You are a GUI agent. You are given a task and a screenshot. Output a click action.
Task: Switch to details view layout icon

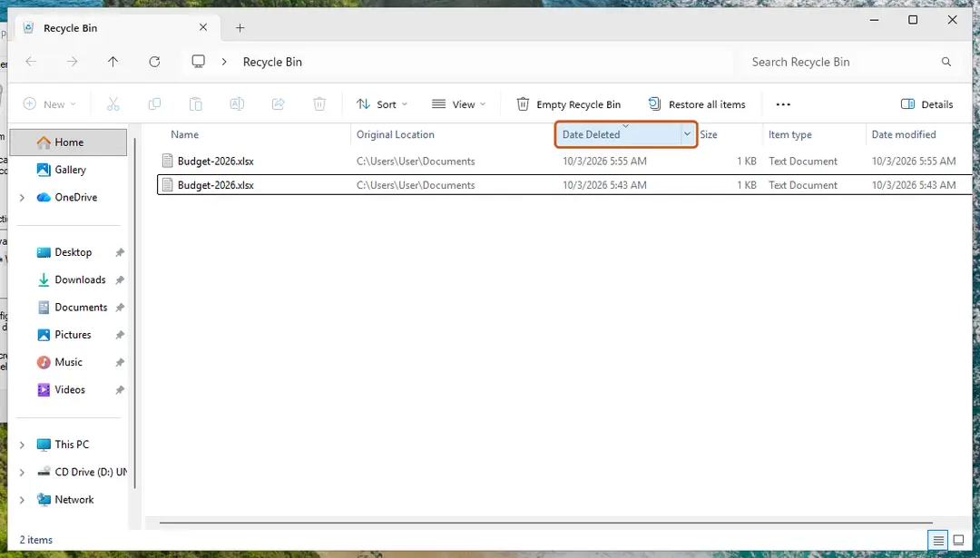[x=938, y=541]
